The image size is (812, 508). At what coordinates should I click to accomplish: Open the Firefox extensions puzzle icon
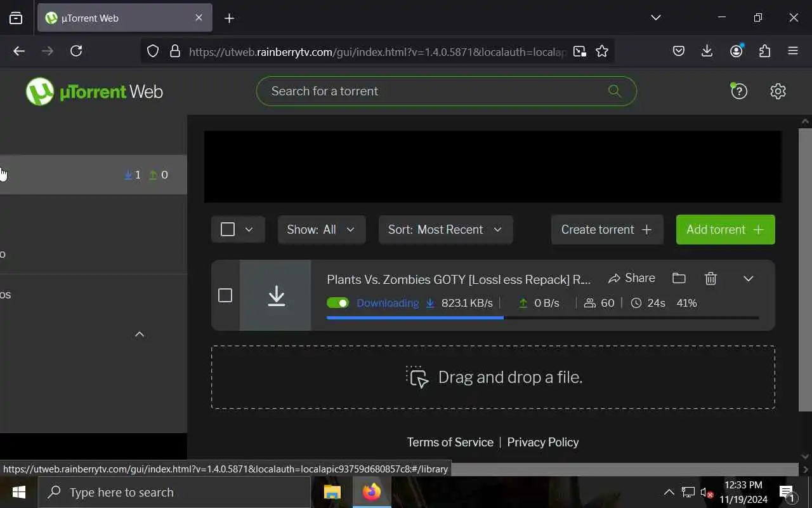pos(764,51)
